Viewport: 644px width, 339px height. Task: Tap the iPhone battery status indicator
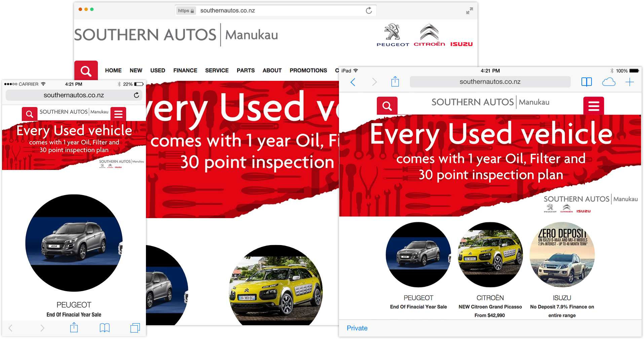[139, 84]
